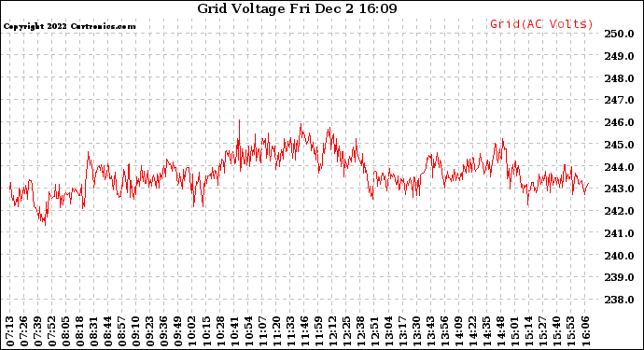Image resolution: width=644 pixels, height=350 pixels.
Task: Click the lowest voltage dip near 07:46
Action: tap(45, 224)
